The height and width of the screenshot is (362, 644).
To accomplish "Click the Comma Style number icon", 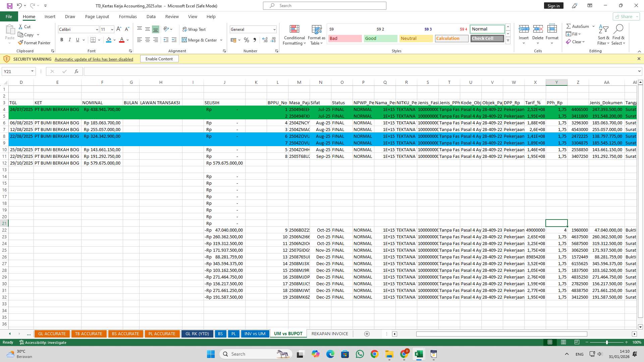I will pos(254,40).
